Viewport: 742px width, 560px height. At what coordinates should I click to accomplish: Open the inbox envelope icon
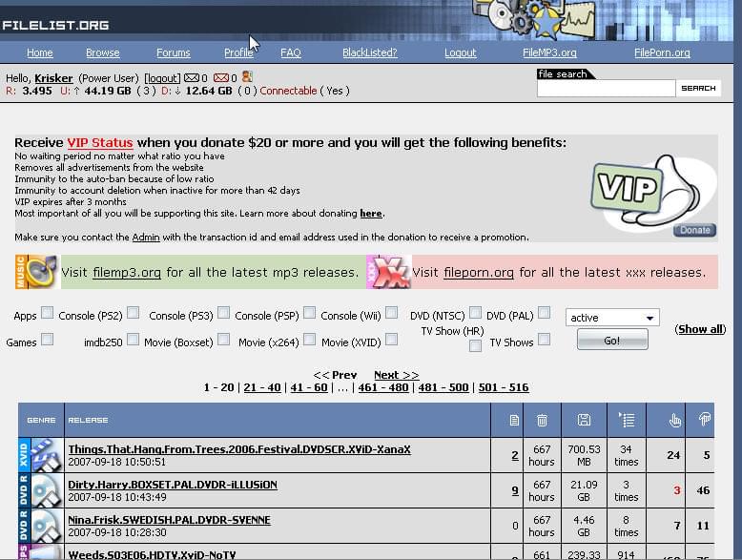[x=192, y=77]
